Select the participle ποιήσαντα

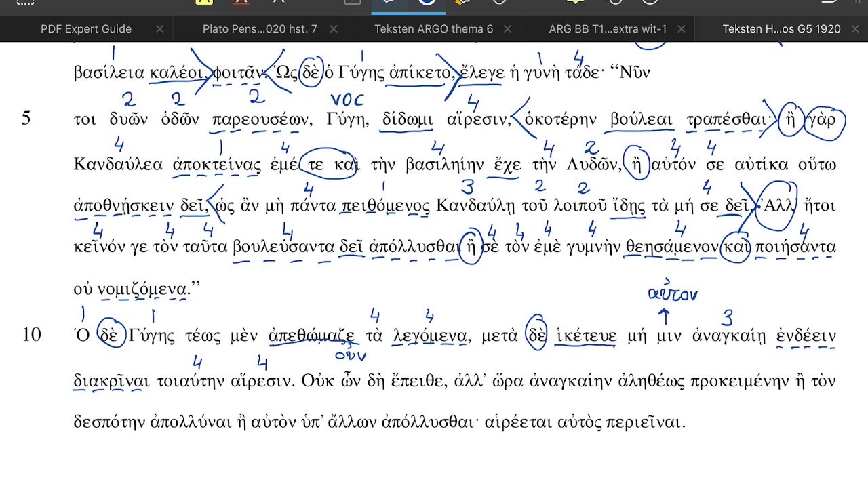point(795,247)
